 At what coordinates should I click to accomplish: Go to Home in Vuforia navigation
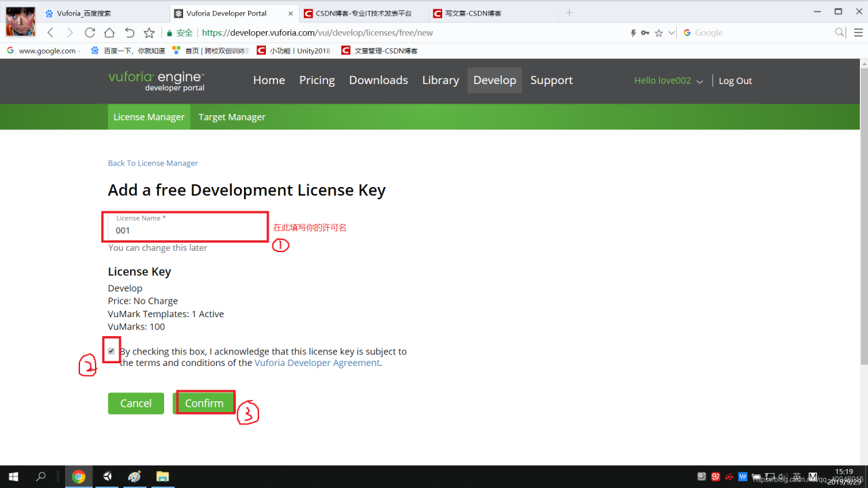[269, 80]
